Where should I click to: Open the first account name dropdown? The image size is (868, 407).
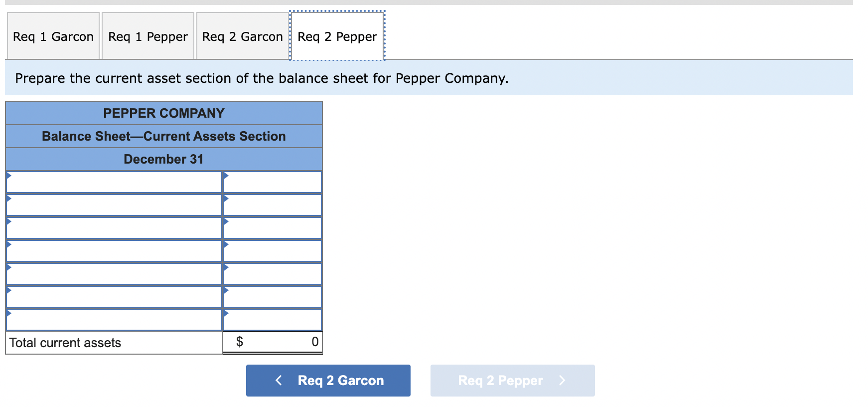(x=114, y=182)
